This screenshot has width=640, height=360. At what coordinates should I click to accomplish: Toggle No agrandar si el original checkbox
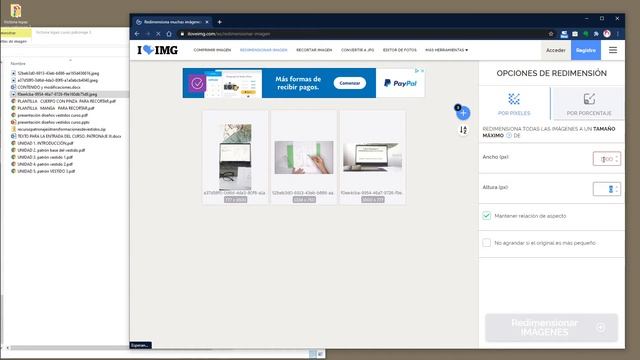pos(487,243)
